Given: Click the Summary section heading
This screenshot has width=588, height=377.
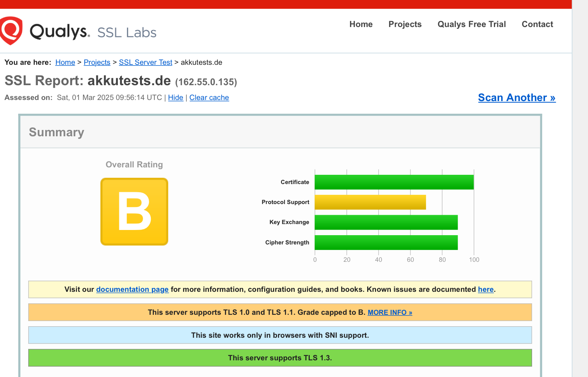Looking at the screenshot, I should coord(57,132).
